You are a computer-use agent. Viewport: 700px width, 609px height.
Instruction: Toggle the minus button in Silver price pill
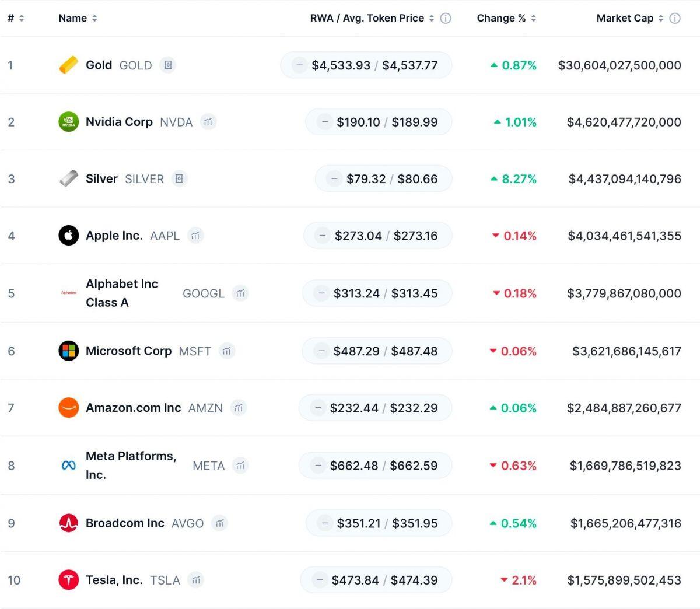[334, 178]
